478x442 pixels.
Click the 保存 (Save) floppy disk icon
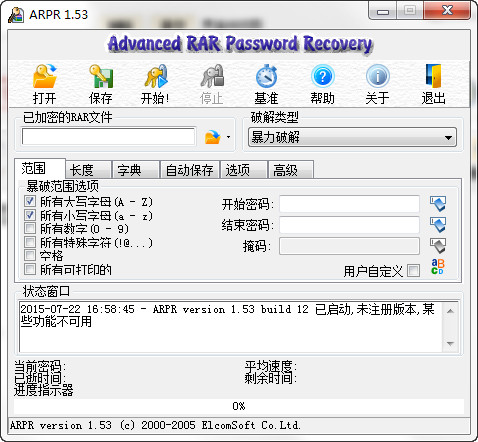[101, 76]
